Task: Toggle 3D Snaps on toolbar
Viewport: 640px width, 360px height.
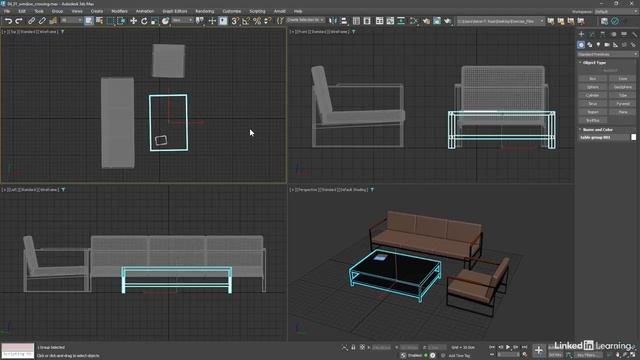Action: [235, 20]
